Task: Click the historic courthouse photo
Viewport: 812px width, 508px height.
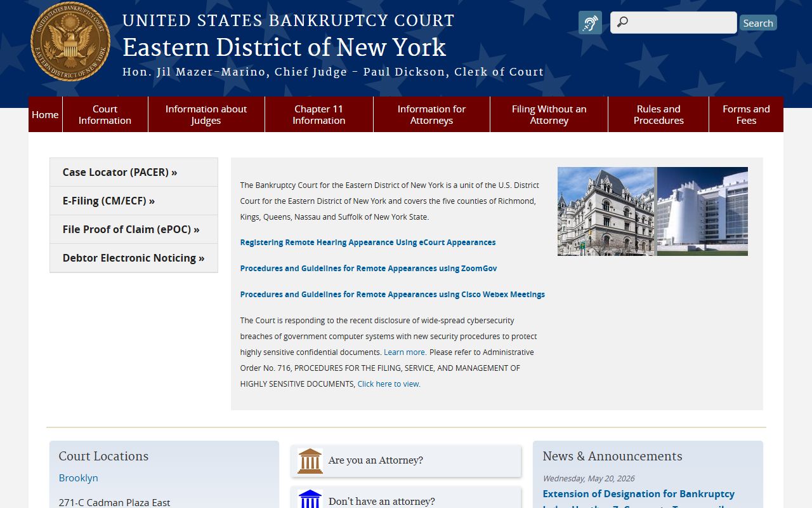Action: pyautogui.click(x=606, y=211)
